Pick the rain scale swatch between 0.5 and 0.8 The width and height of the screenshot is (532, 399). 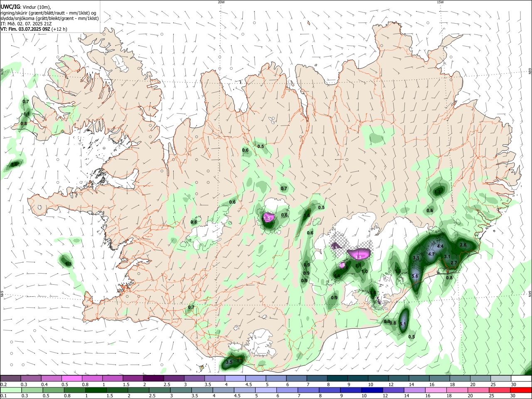coord(53,390)
